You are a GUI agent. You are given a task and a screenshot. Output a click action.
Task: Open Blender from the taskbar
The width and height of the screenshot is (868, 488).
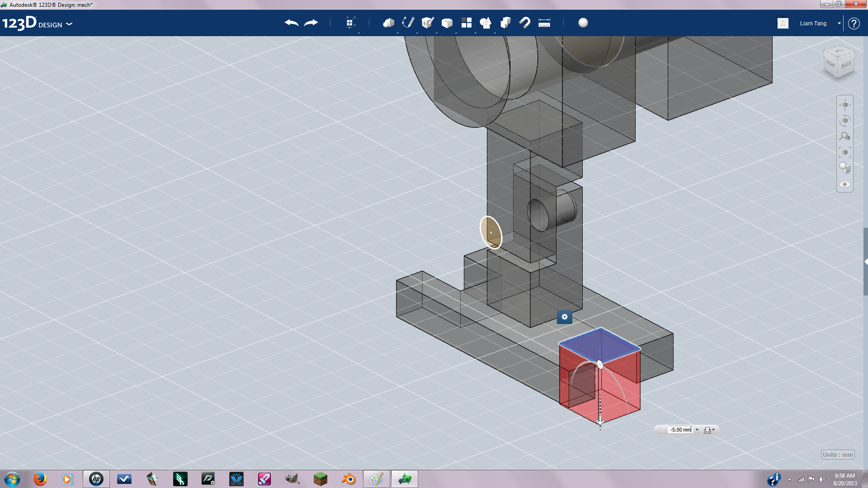click(349, 479)
